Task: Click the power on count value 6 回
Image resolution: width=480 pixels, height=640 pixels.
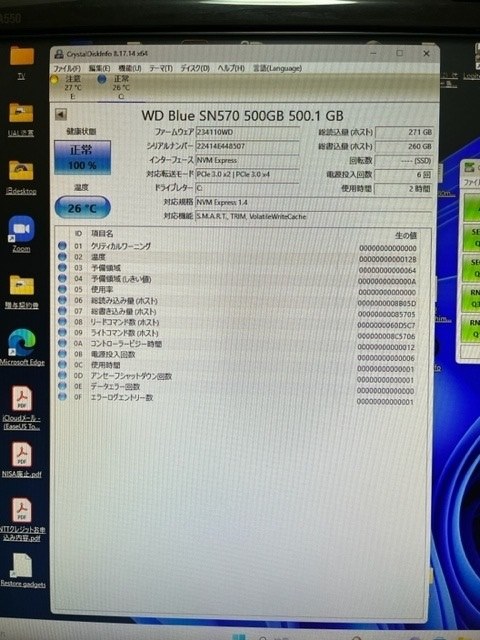Action: pos(404,175)
